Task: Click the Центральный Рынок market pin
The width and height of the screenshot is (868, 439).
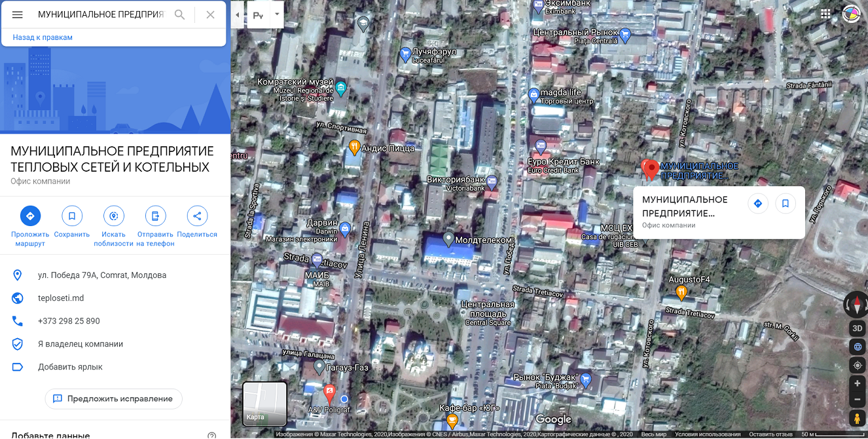Action: tap(625, 35)
